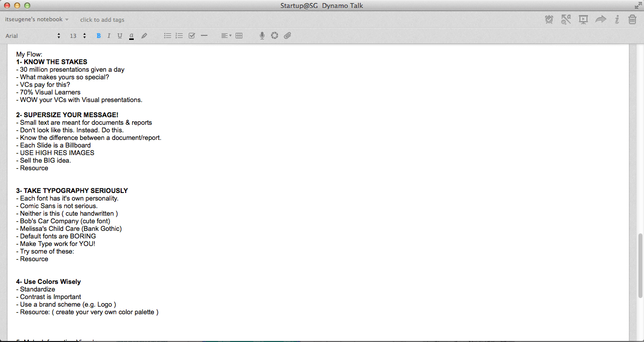Toggle italic formatting
This screenshot has height=342, width=644.
[109, 36]
